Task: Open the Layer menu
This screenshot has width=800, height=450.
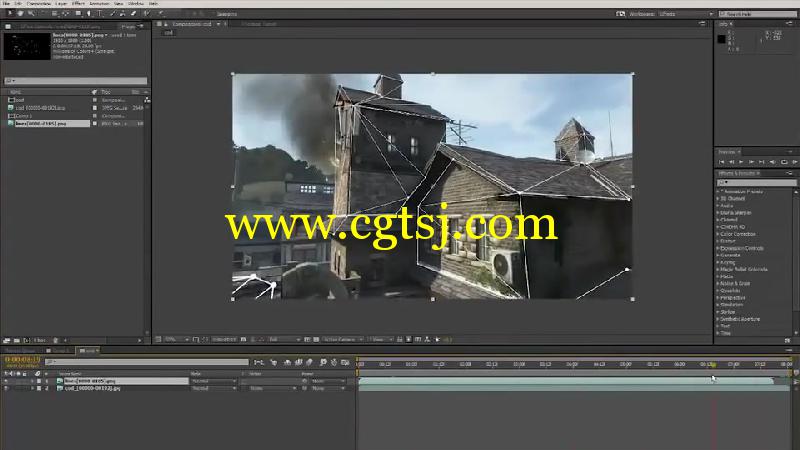Action: [61, 4]
